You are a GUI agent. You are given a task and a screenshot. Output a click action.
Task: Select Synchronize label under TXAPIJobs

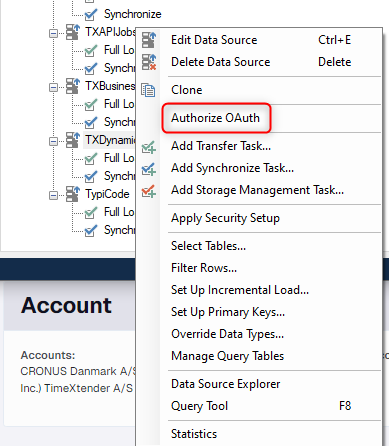pyautogui.click(x=120, y=68)
